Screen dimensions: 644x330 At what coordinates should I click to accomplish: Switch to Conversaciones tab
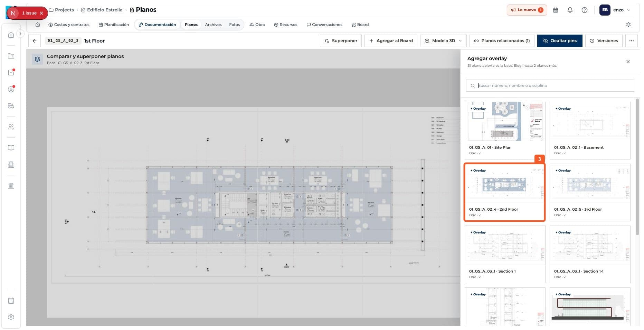click(324, 25)
